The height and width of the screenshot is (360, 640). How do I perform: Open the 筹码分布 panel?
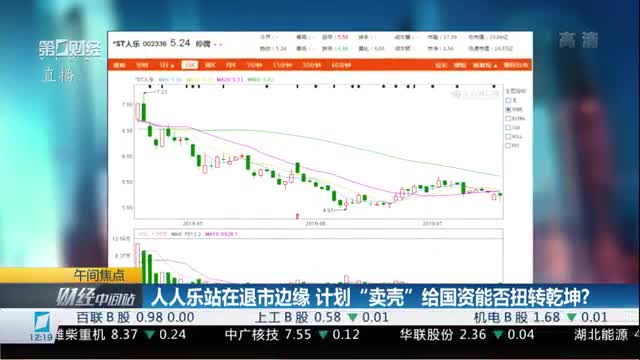tap(516, 65)
